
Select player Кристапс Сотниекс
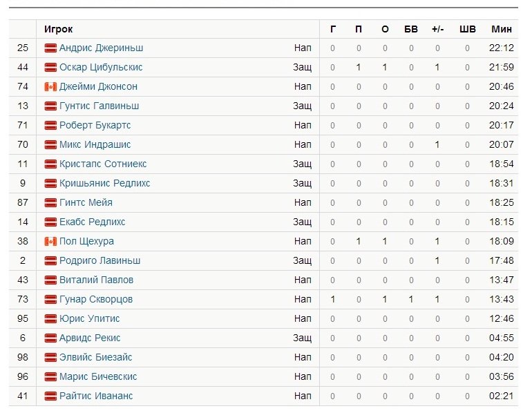click(x=103, y=164)
